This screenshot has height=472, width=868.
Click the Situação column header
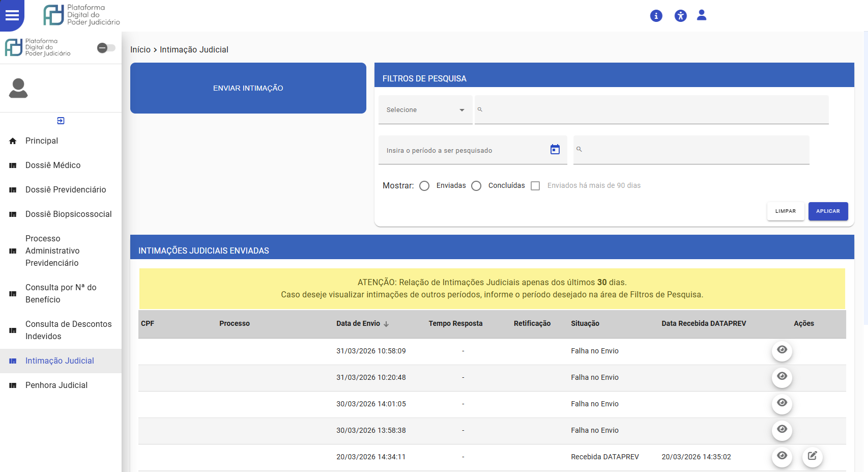point(585,324)
